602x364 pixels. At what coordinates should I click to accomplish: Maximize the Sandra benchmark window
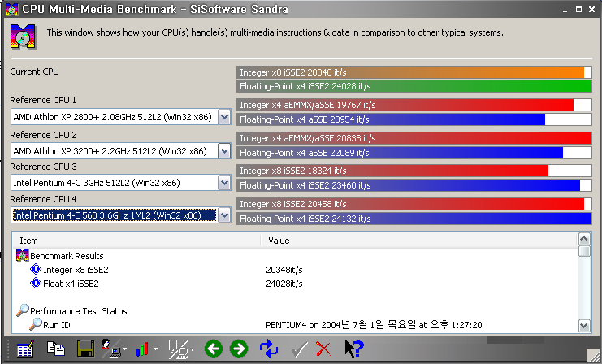coord(578,10)
